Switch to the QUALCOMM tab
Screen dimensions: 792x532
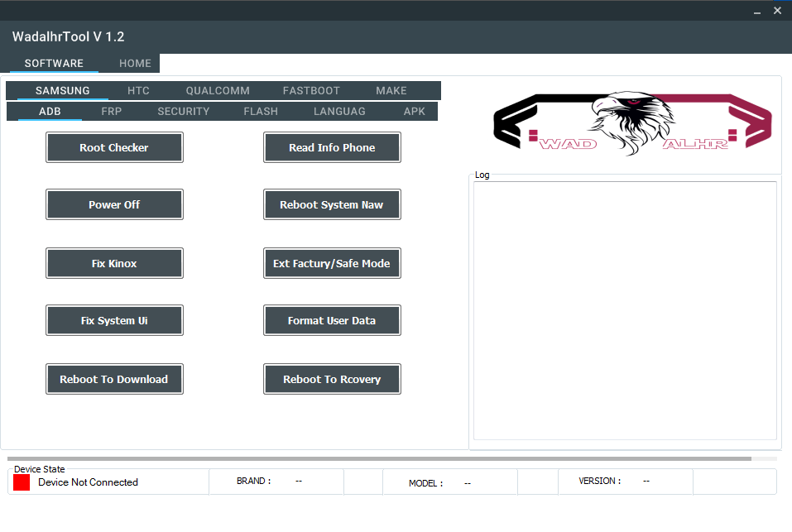pyautogui.click(x=218, y=91)
